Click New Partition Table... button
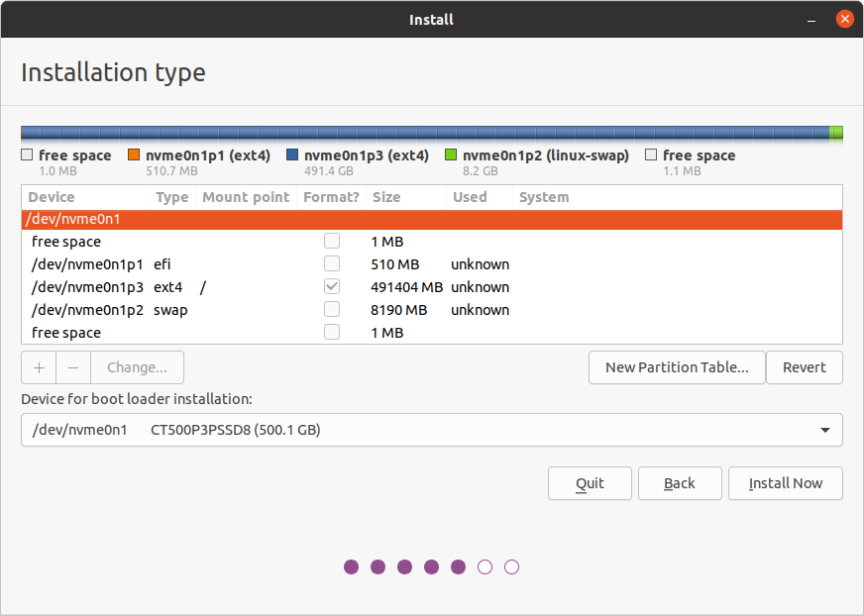The height and width of the screenshot is (616, 864). [x=677, y=367]
